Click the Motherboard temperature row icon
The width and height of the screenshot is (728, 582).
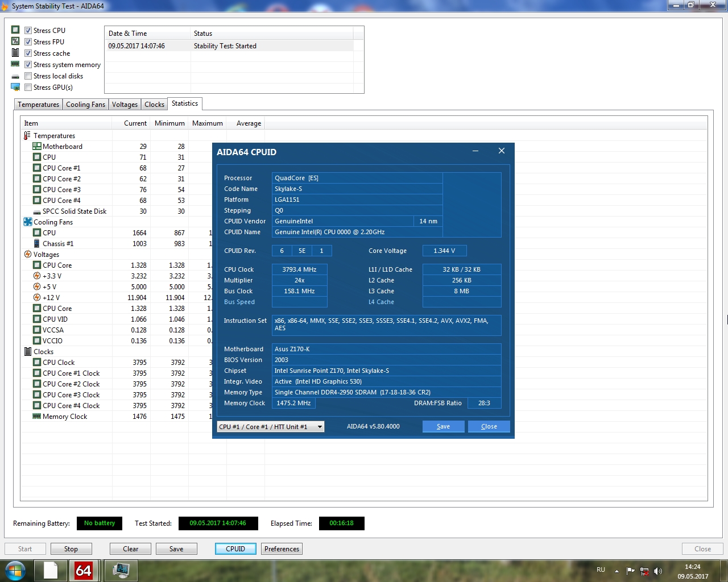(x=37, y=147)
